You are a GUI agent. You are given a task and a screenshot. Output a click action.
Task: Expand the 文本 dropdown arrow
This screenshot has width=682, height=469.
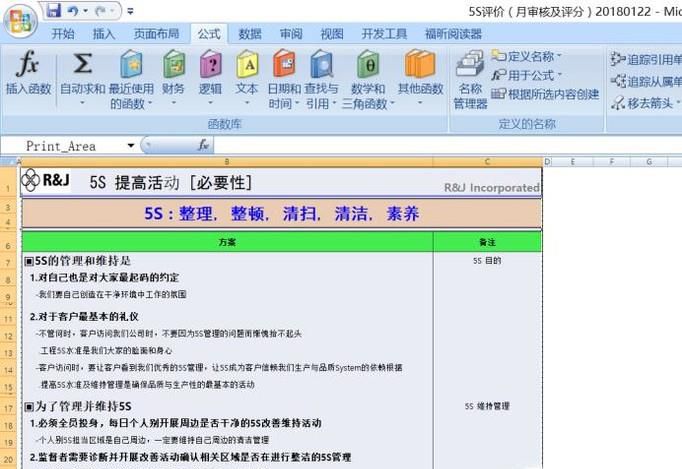point(247,103)
